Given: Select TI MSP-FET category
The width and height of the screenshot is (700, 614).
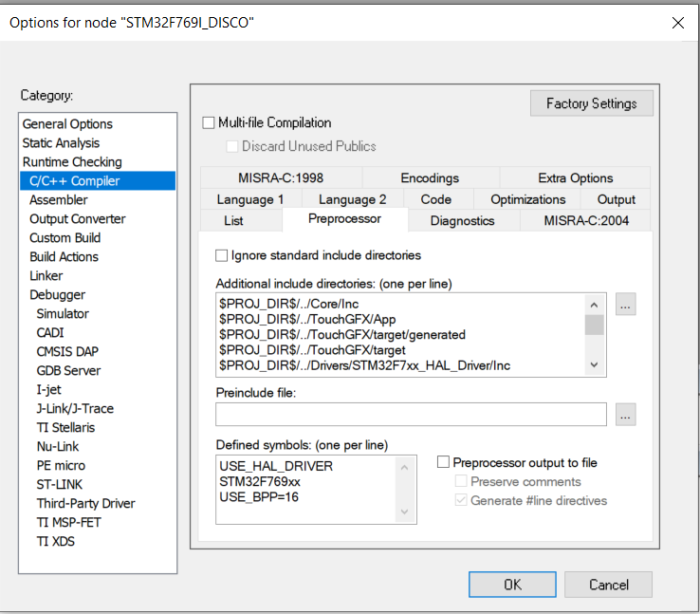Looking at the screenshot, I should (x=98, y=523).
